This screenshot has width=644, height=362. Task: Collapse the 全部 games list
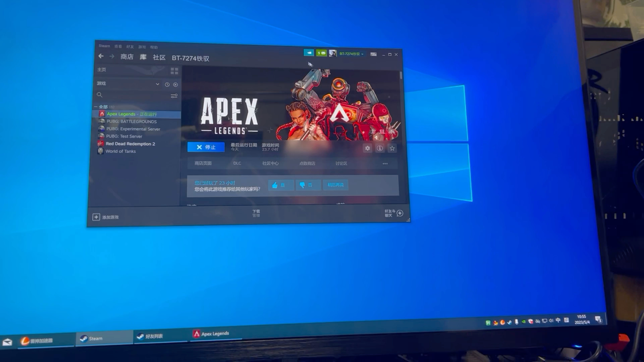(96, 107)
